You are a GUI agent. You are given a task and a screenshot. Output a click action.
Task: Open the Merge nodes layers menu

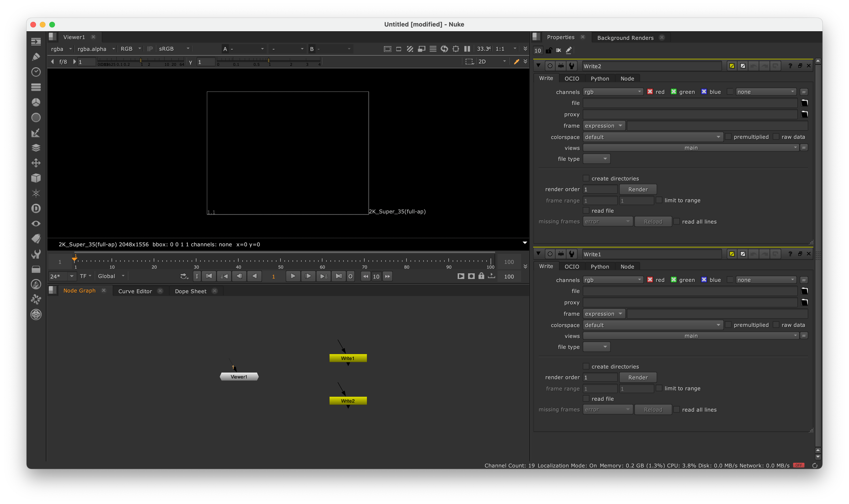36,148
